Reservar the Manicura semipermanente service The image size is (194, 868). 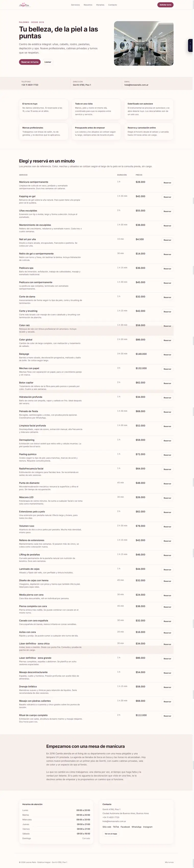coord(167,183)
